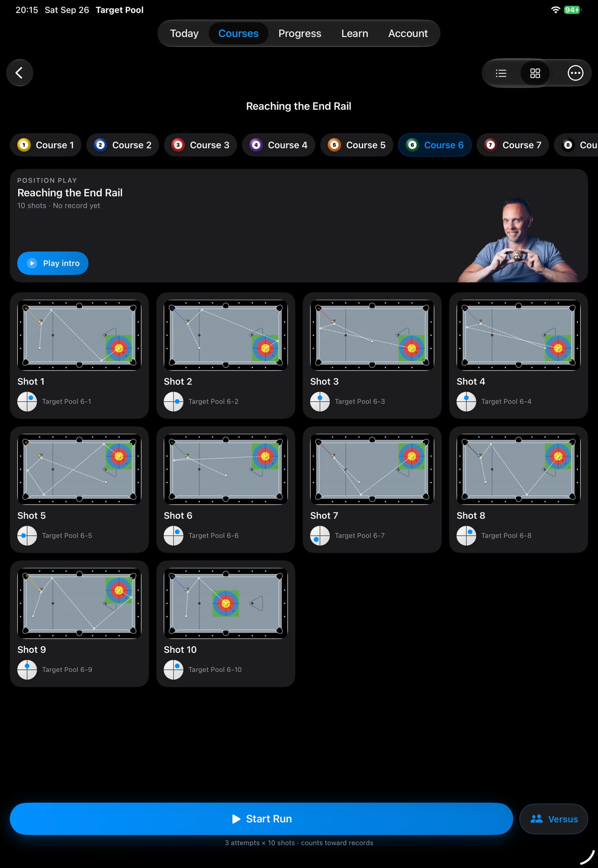This screenshot has width=598, height=868.
Task: Open the Shot 1 table diagram
Action: 79,335
